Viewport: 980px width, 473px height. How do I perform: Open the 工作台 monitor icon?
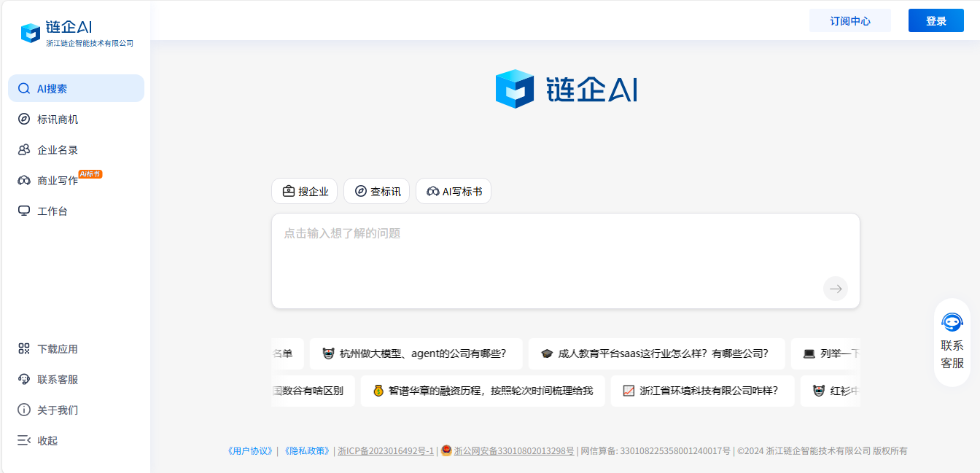24,211
